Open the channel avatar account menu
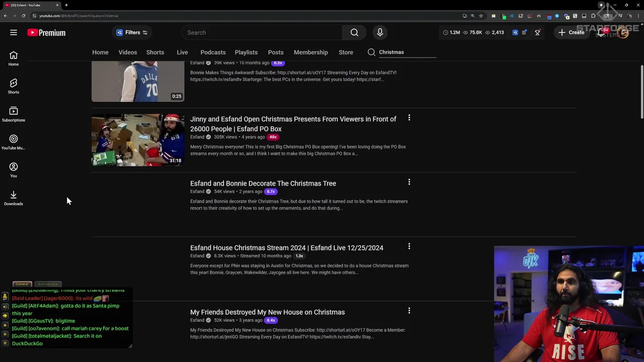 [623, 33]
